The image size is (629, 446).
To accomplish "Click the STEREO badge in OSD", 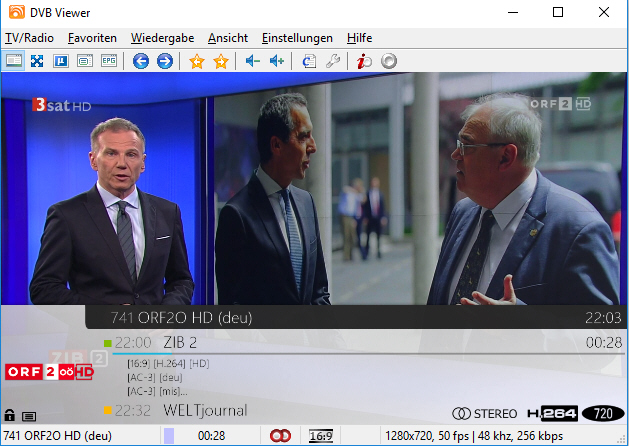I will click(485, 414).
